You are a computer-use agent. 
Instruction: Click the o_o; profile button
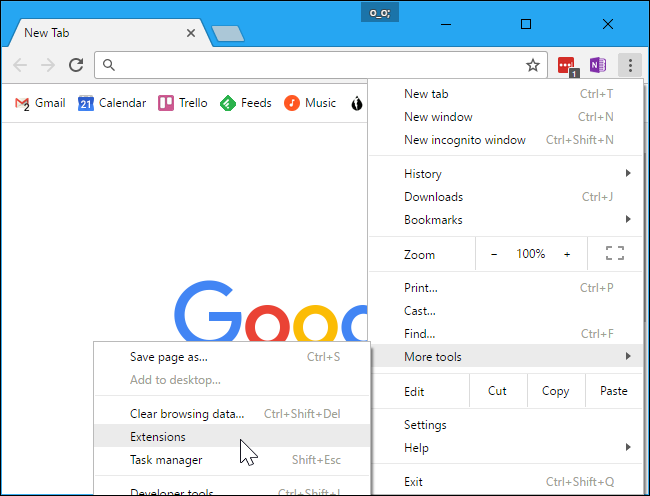coord(380,13)
